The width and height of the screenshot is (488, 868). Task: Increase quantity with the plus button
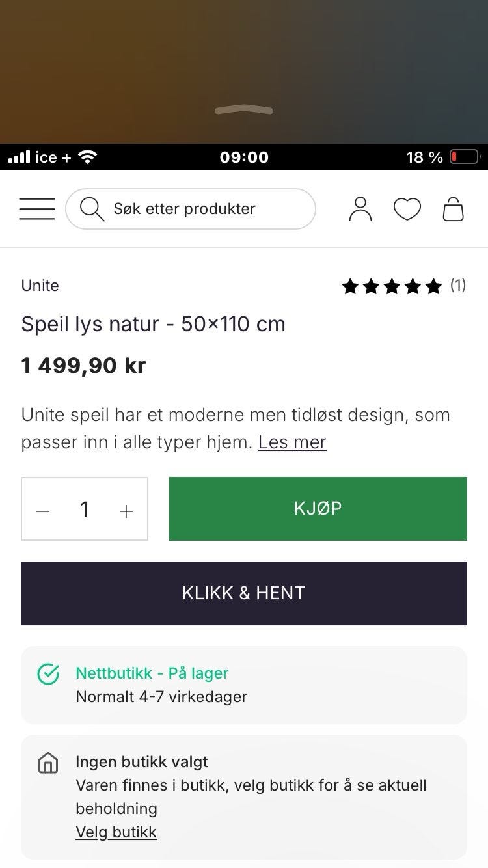pyautogui.click(x=126, y=511)
